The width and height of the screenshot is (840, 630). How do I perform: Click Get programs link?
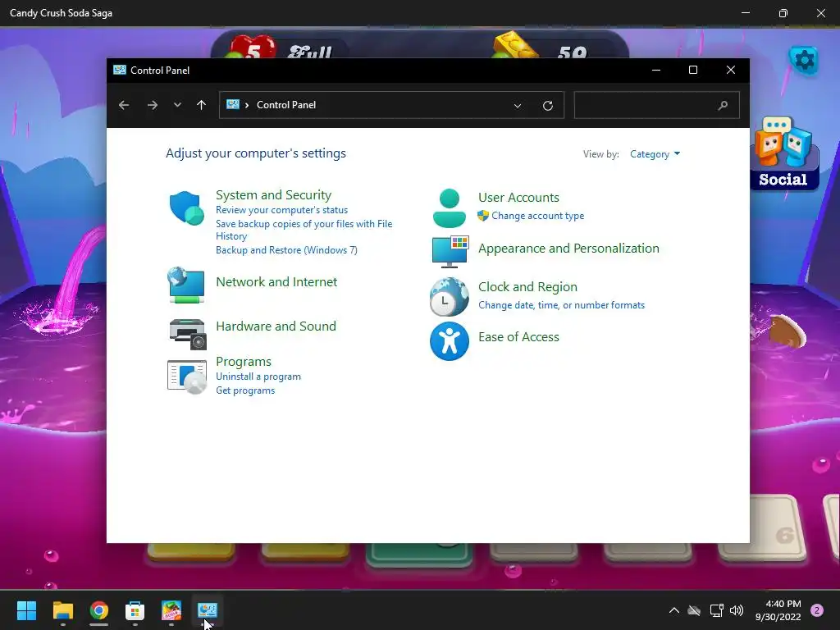point(245,390)
